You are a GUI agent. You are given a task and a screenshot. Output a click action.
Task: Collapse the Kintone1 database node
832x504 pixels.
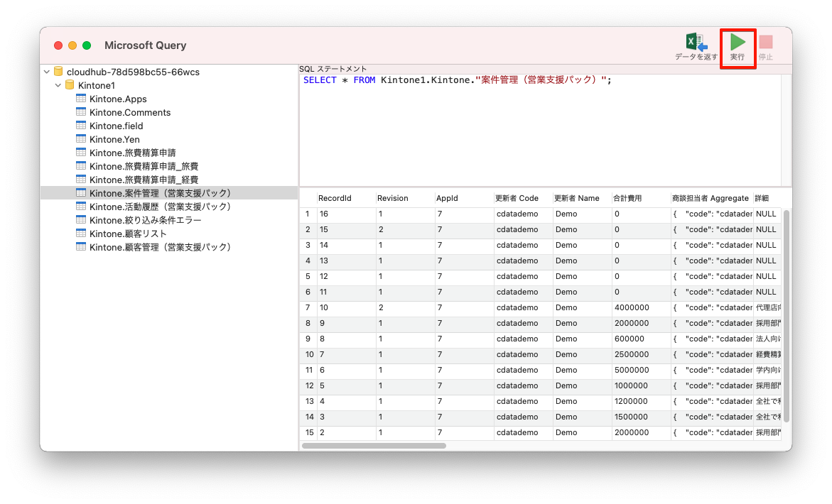[58, 85]
